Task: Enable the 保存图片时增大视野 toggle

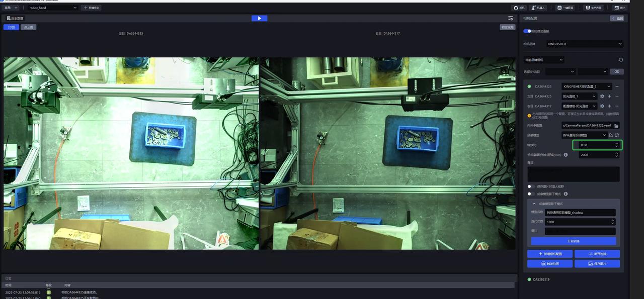Action: click(530, 186)
